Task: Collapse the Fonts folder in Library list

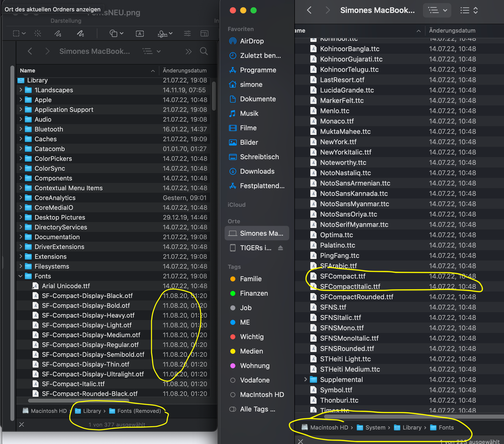Action: tap(21, 276)
